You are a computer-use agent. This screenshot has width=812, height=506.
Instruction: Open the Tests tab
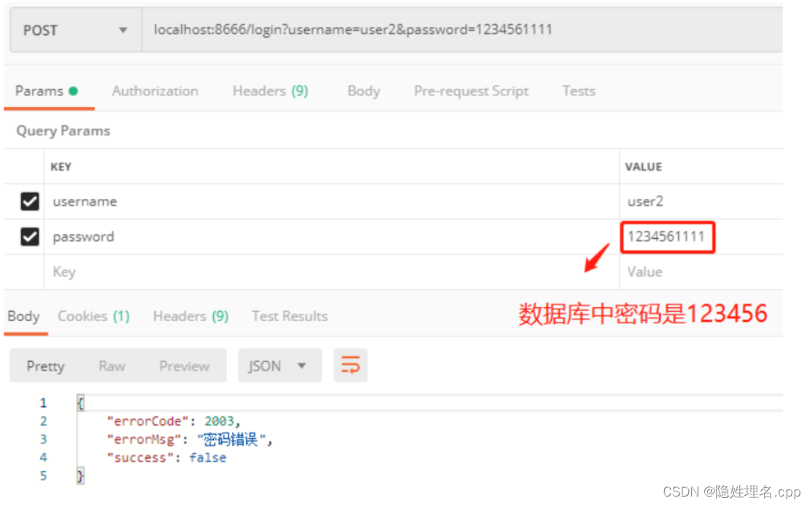pyautogui.click(x=578, y=91)
